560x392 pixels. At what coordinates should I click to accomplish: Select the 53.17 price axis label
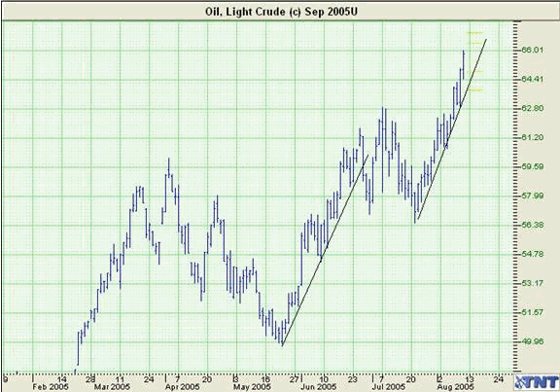[x=533, y=283]
